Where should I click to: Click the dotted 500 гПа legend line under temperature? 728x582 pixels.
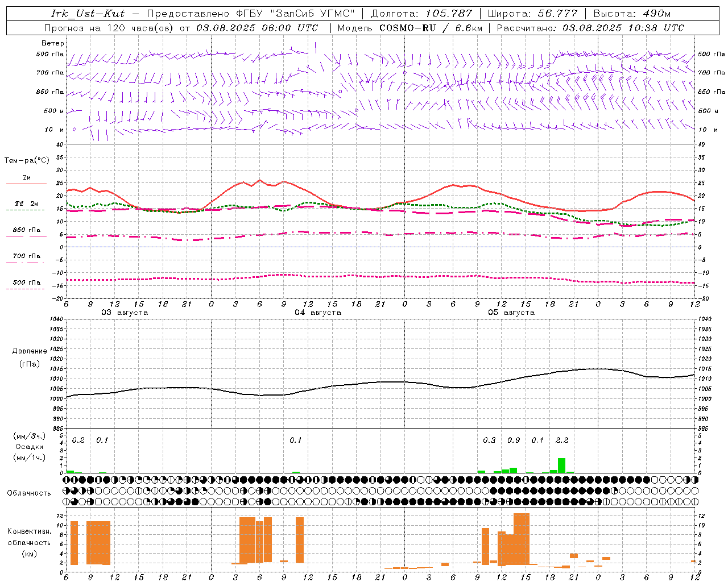pos(26,289)
